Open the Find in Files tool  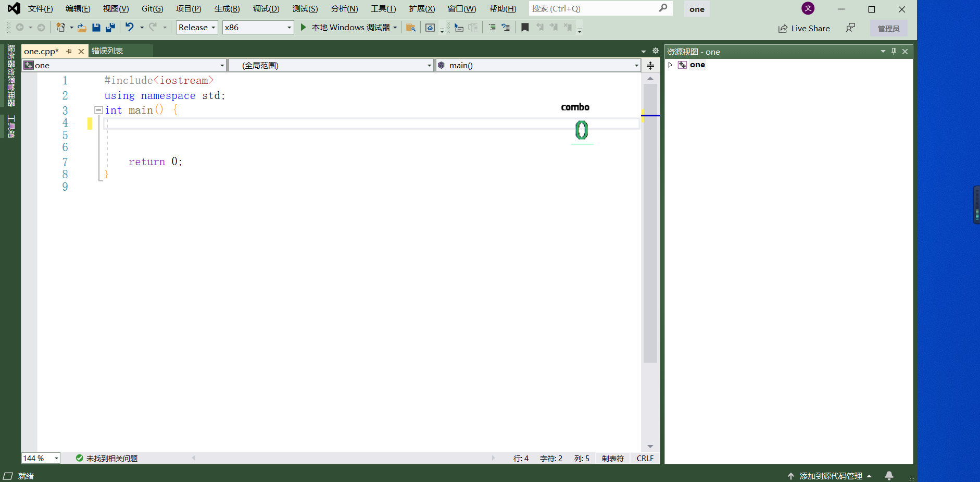pos(411,27)
